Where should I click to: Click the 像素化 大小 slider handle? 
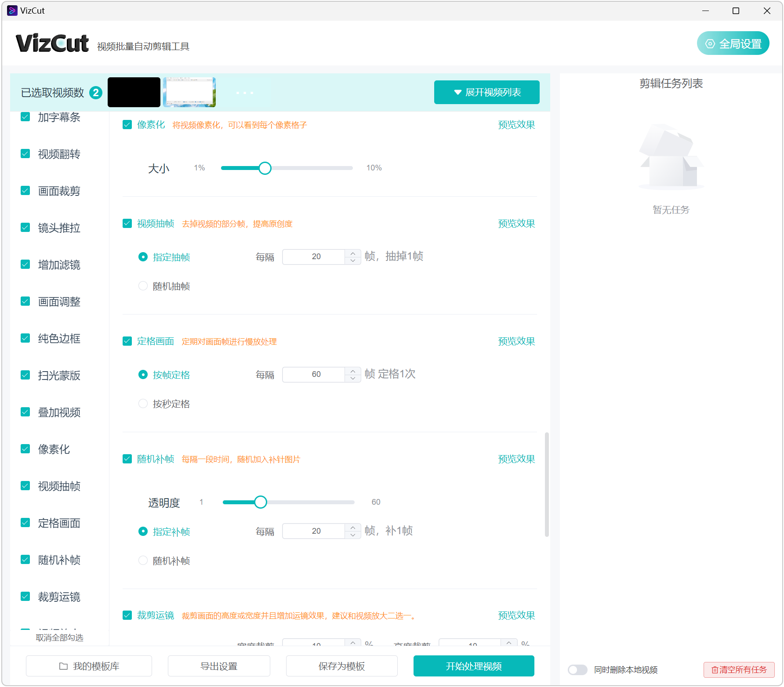pyautogui.click(x=265, y=168)
